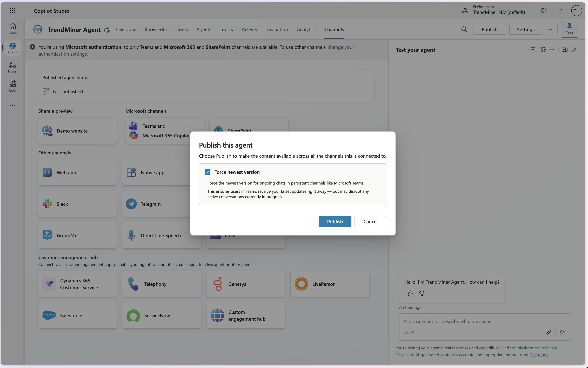Viewport: 588px width, 368px height.
Task: Uncheck Force newest version checkbox
Action: click(x=208, y=172)
